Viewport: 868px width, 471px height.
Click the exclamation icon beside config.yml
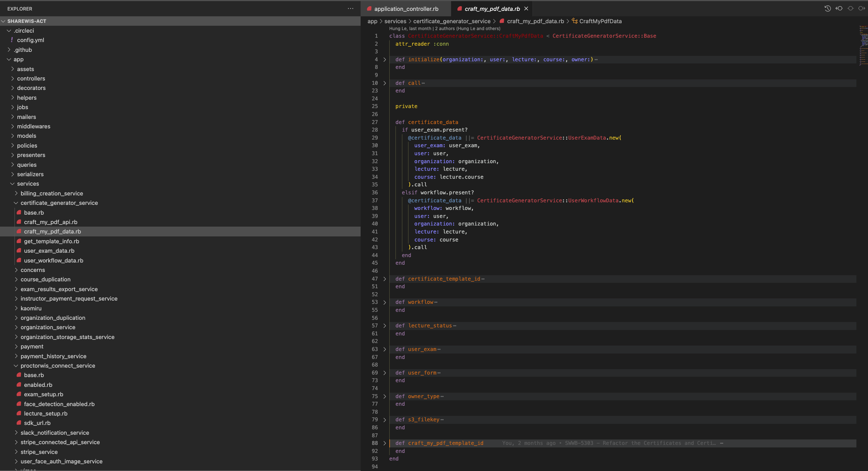click(12, 40)
